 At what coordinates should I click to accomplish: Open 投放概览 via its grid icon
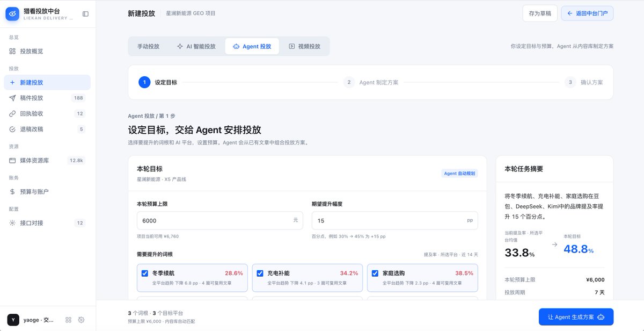pyautogui.click(x=12, y=52)
